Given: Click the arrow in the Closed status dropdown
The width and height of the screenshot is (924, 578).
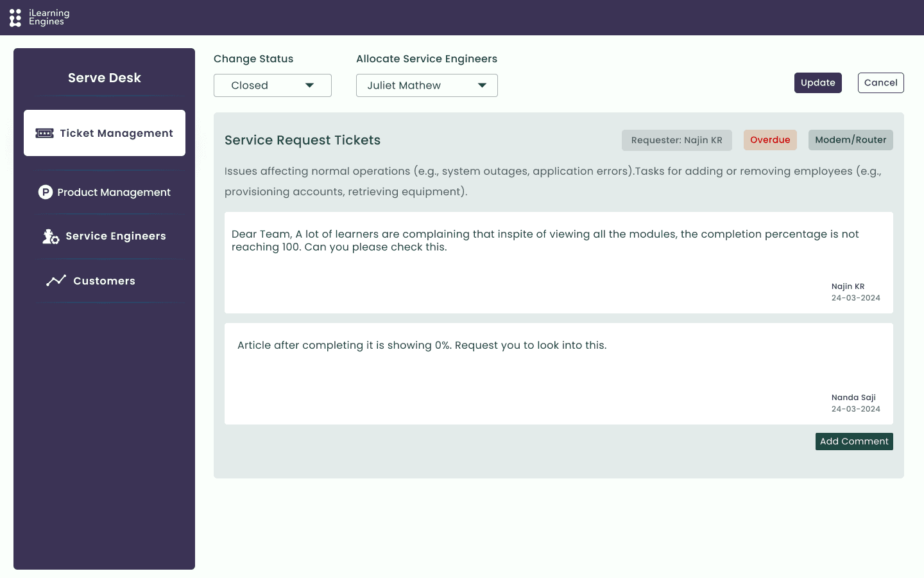Looking at the screenshot, I should 310,85.
